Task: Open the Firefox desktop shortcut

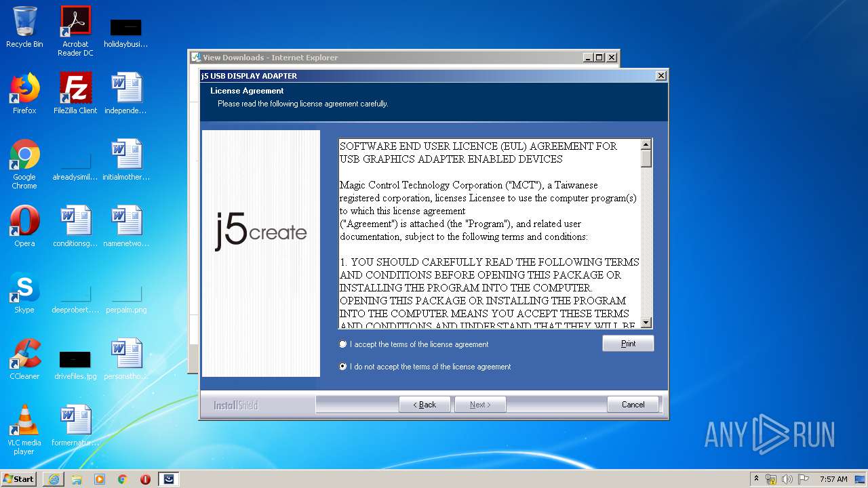Action: point(24,93)
